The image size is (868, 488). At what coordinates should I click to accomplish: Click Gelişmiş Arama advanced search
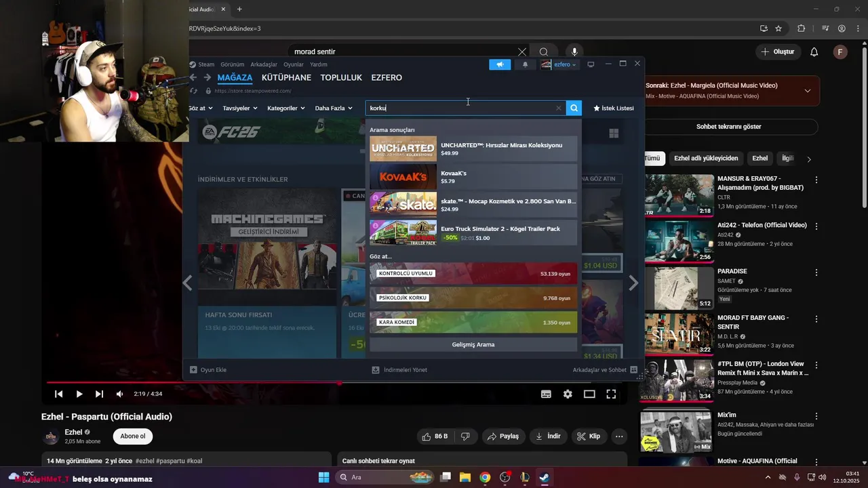pyautogui.click(x=473, y=344)
